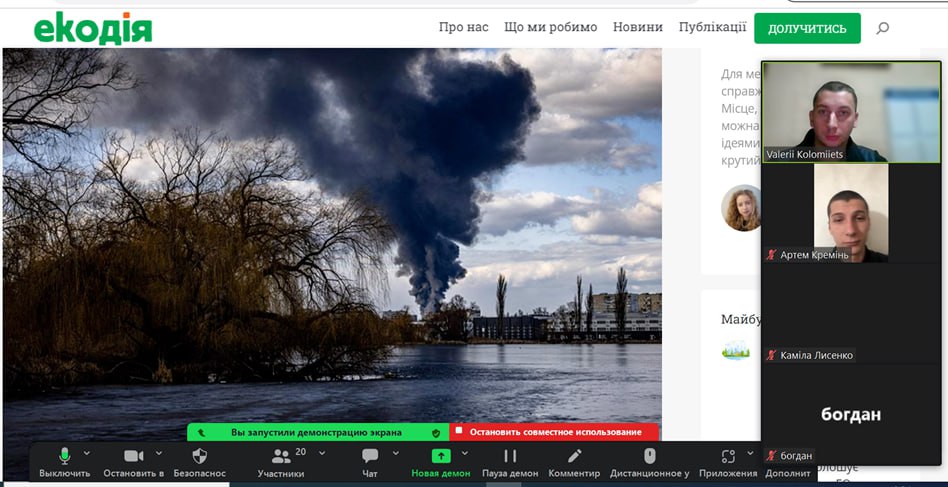Click the ДОЛУЧИТИСЬ button

click(x=807, y=28)
